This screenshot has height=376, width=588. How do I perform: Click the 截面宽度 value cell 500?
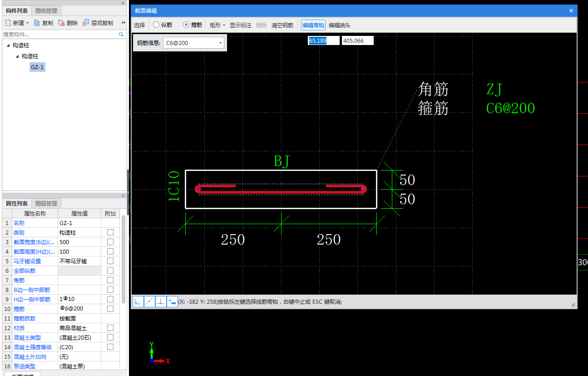pos(79,242)
